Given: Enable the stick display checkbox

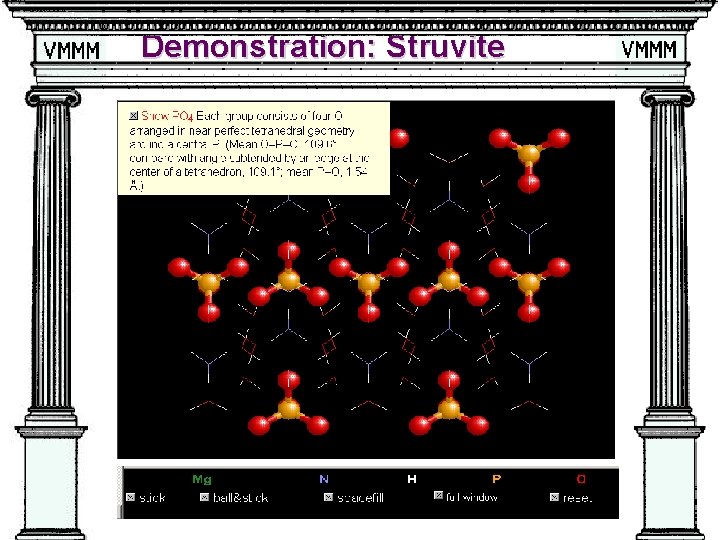Looking at the screenshot, I should click(130, 497).
